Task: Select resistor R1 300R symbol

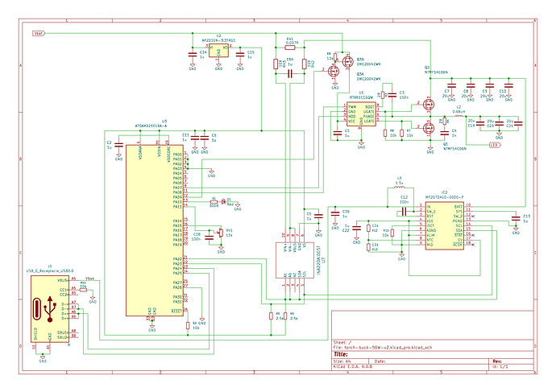Action: [x=214, y=202]
